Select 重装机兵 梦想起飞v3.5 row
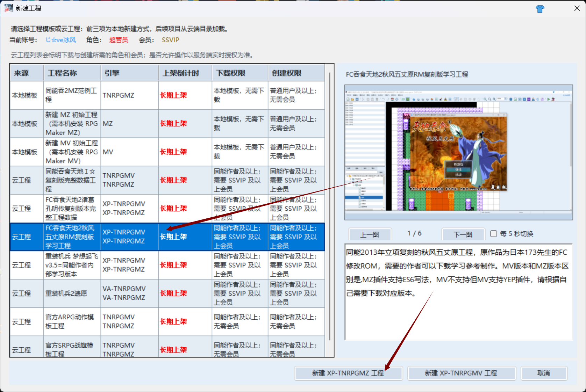 167,265
